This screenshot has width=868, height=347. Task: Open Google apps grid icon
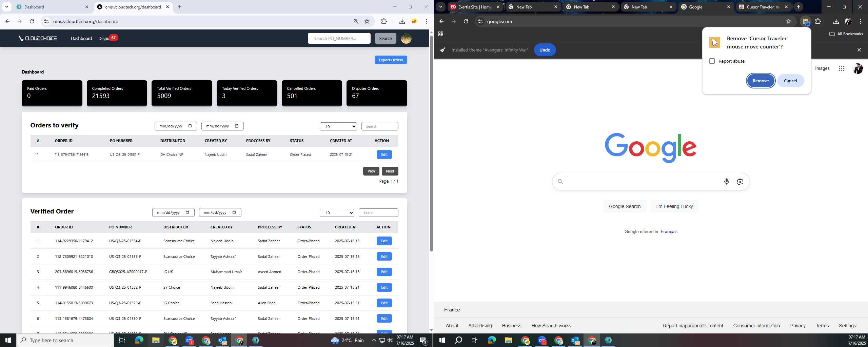[x=841, y=68]
